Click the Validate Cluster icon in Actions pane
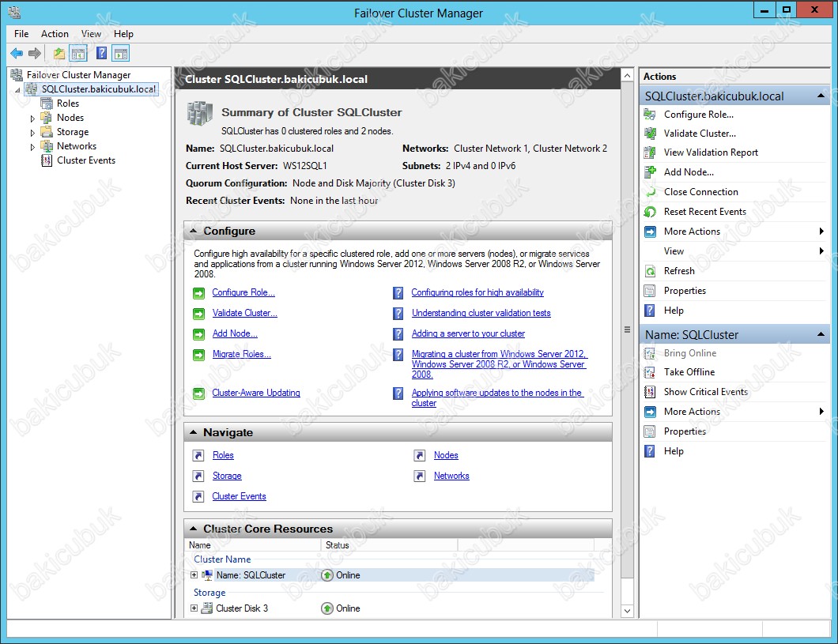Image resolution: width=838 pixels, height=644 pixels. point(650,134)
